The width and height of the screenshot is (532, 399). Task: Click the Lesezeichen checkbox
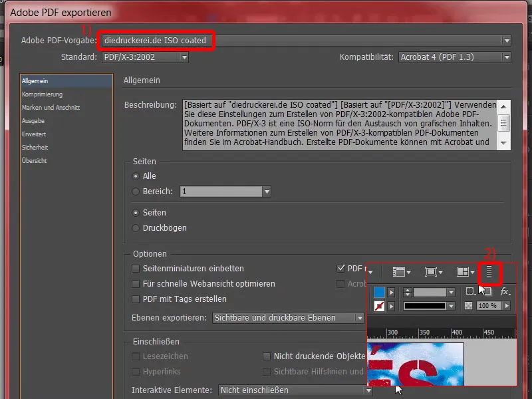click(x=136, y=356)
